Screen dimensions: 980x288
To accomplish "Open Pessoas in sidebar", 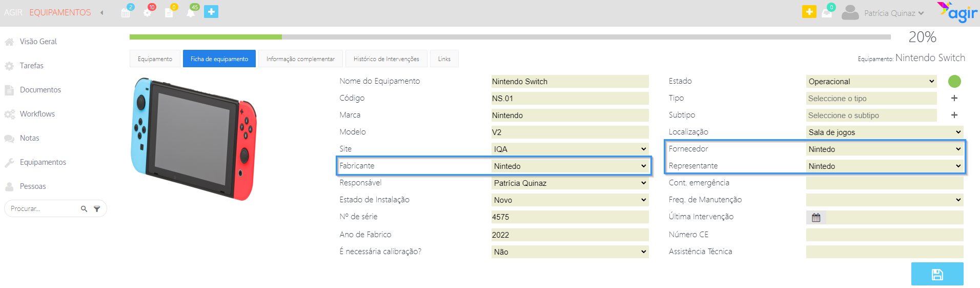I will click(33, 186).
